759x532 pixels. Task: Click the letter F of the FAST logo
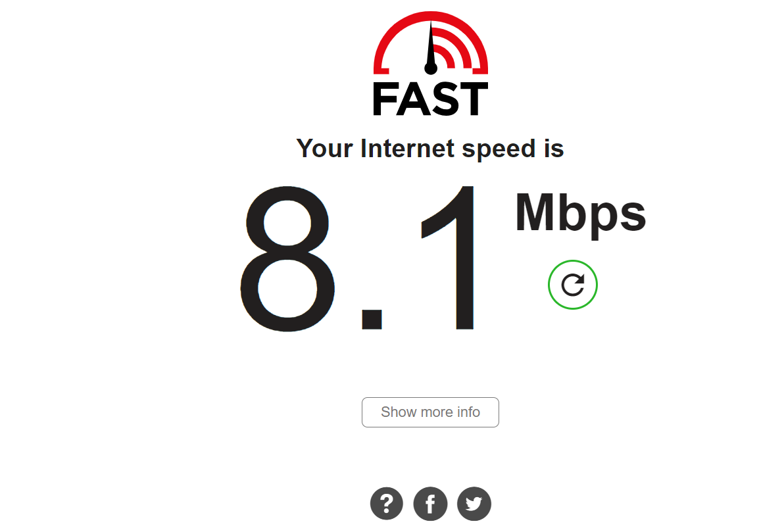pos(384,99)
